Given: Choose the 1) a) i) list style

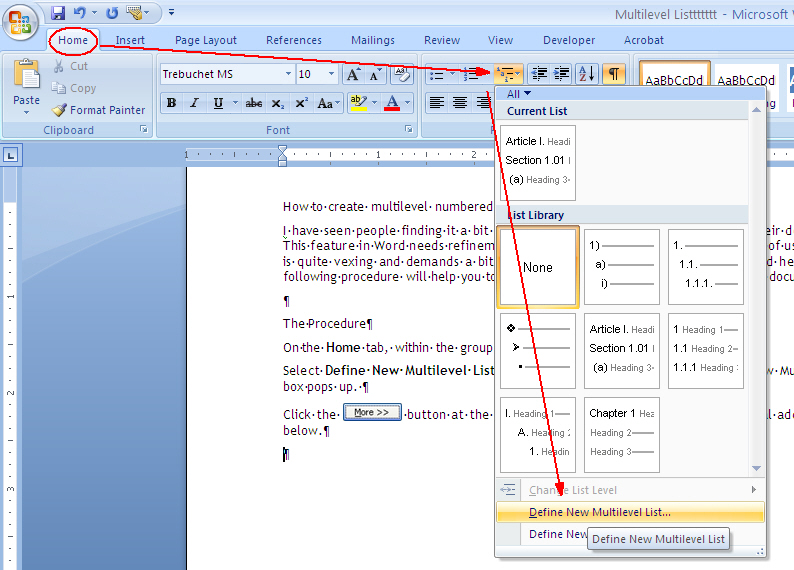Looking at the screenshot, I should [622, 267].
